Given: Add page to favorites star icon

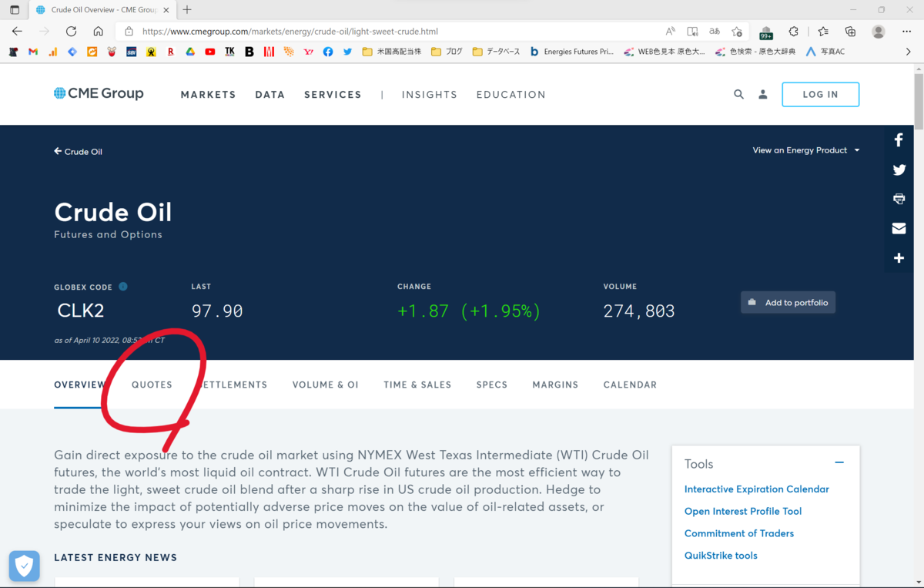Looking at the screenshot, I should point(737,32).
